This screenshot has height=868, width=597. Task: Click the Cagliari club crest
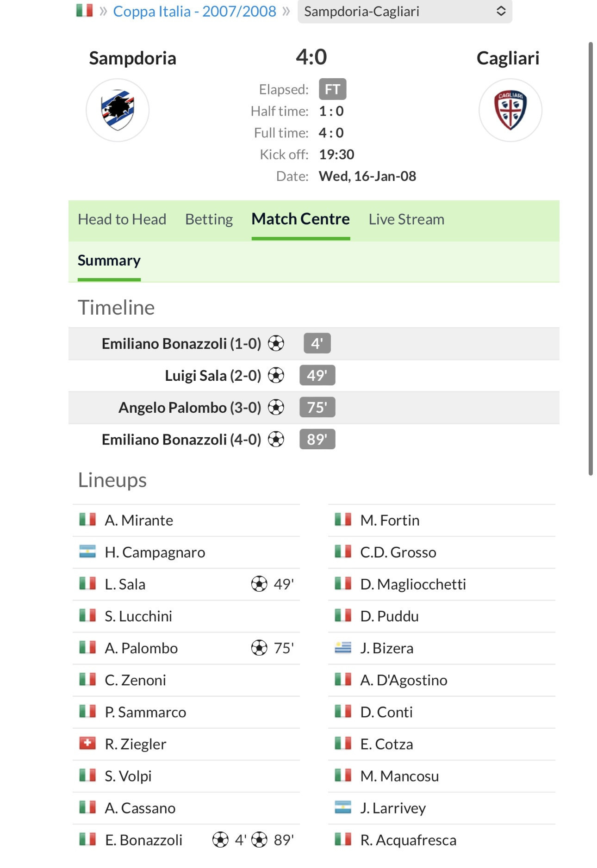click(510, 110)
